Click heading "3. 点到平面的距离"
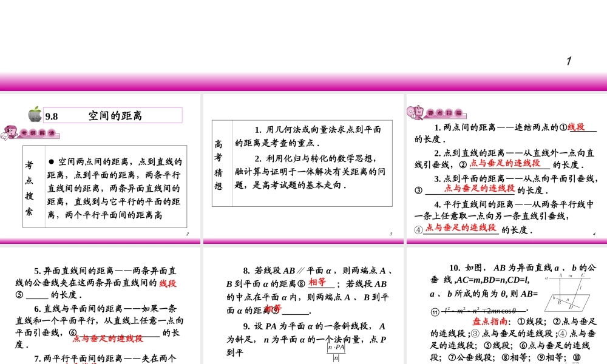Image resolution: width=607 pixels, height=364 pixels. [469, 178]
